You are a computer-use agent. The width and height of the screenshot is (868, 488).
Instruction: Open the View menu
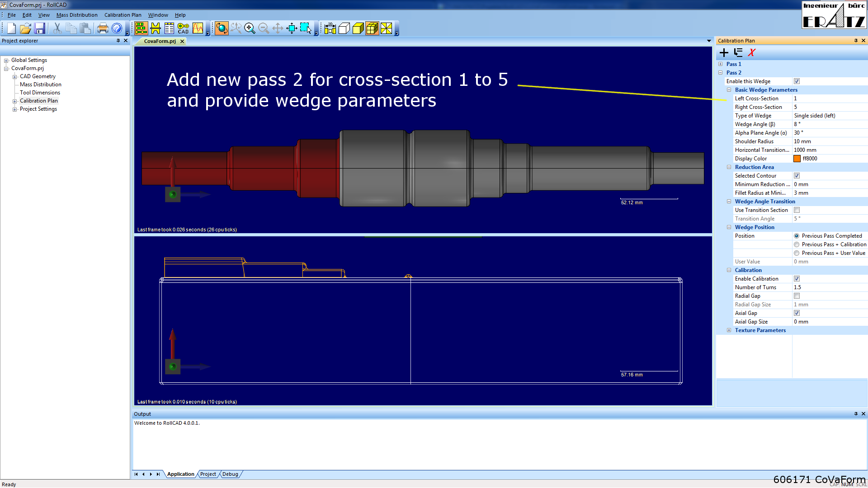(x=44, y=15)
